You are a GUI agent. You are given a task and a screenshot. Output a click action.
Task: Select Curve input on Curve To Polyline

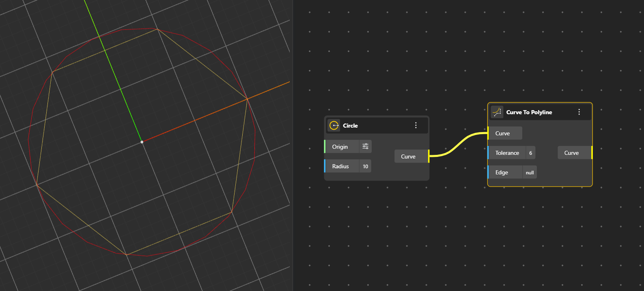[504, 133]
